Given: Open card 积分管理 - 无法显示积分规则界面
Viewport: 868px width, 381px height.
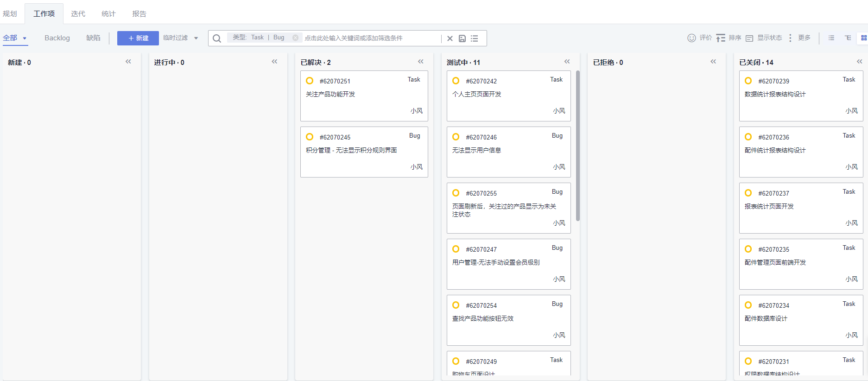Looking at the screenshot, I should (364, 152).
